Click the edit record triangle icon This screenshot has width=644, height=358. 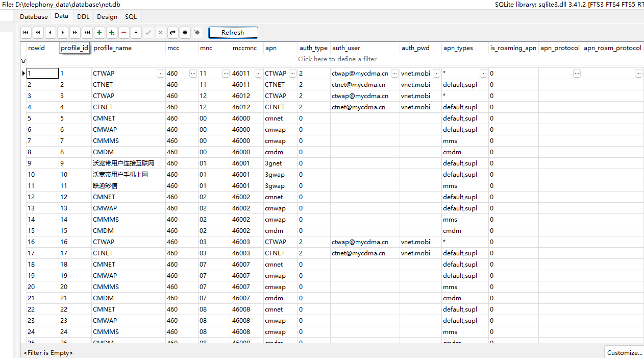tap(136, 33)
